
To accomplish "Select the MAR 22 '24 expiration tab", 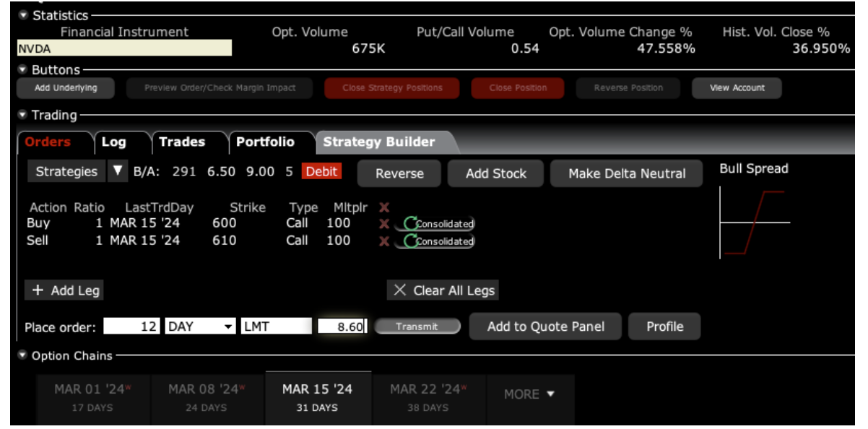I will coord(429,397).
